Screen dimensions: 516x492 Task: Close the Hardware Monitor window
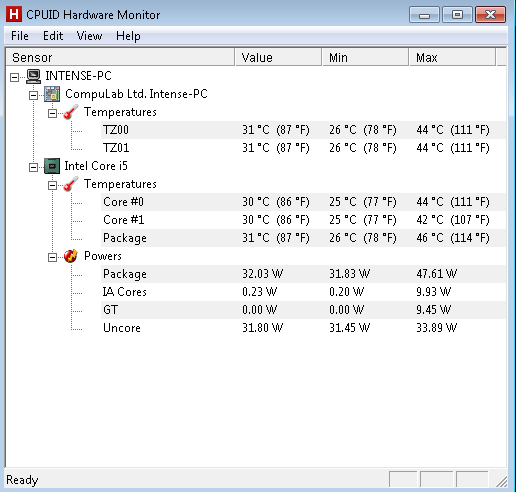(x=490, y=15)
